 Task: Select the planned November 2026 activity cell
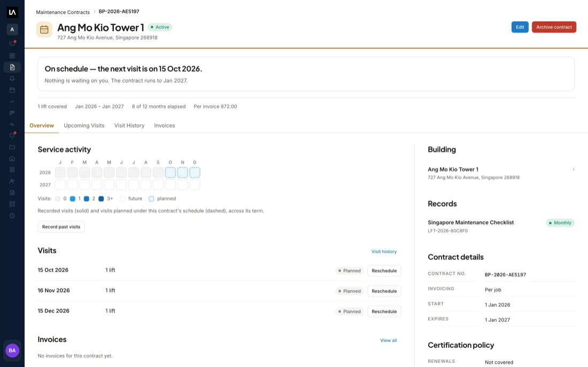pyautogui.click(x=183, y=173)
